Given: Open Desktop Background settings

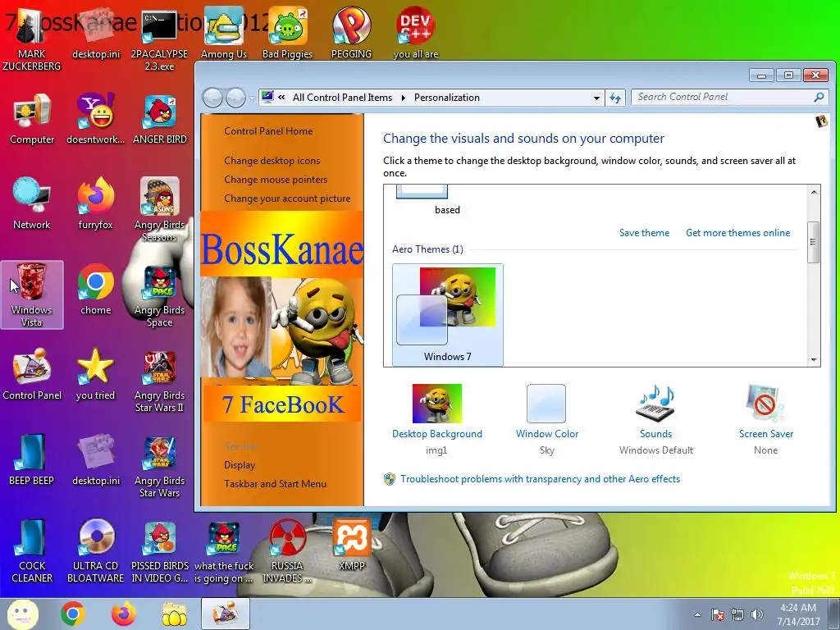Looking at the screenshot, I should tap(436, 419).
